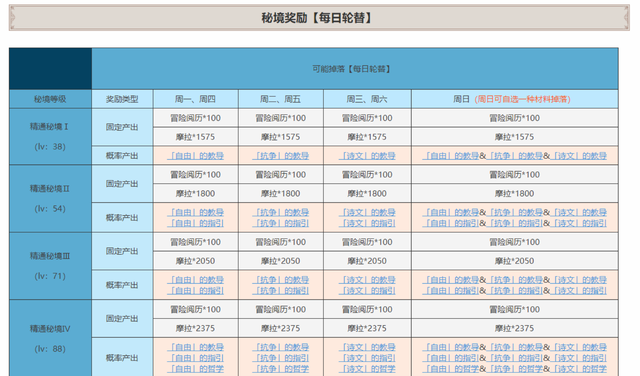Open 「诗文」的指引 in 精通秘境 II 周日 cell

tap(578, 223)
